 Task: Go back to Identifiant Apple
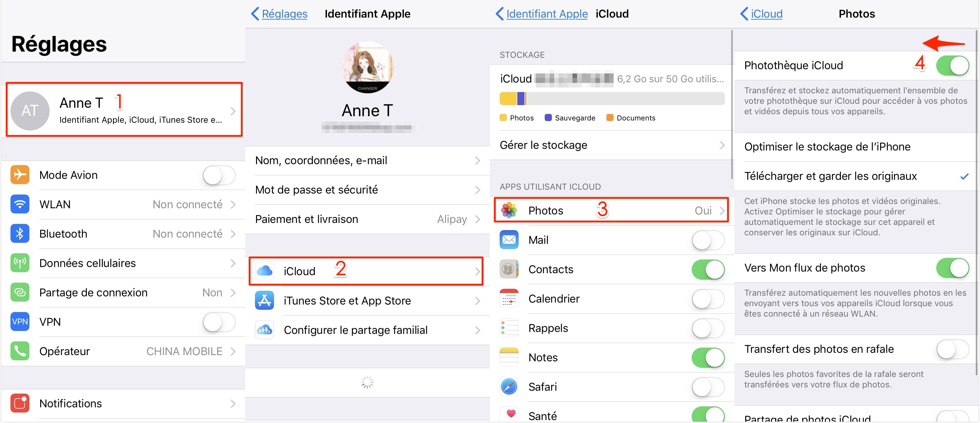[x=541, y=14]
